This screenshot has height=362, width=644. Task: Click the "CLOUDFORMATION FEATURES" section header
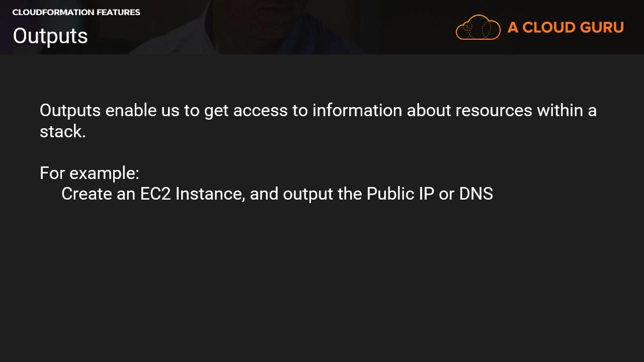click(x=76, y=13)
